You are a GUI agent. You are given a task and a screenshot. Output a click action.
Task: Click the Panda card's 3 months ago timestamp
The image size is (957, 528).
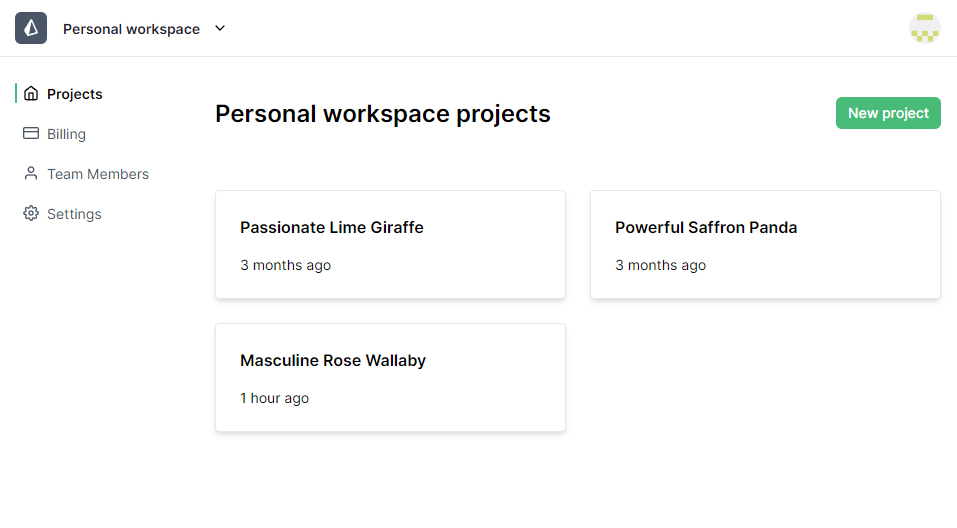660,265
